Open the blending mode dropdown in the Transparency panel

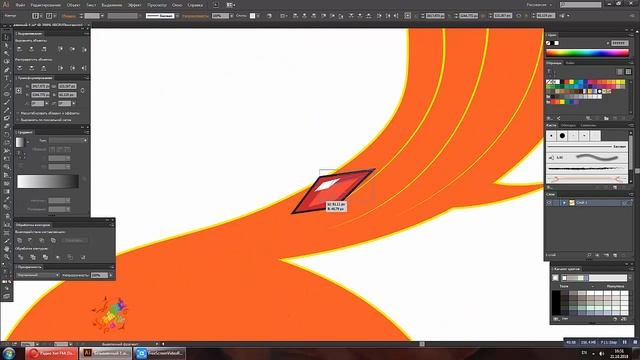[x=38, y=275]
